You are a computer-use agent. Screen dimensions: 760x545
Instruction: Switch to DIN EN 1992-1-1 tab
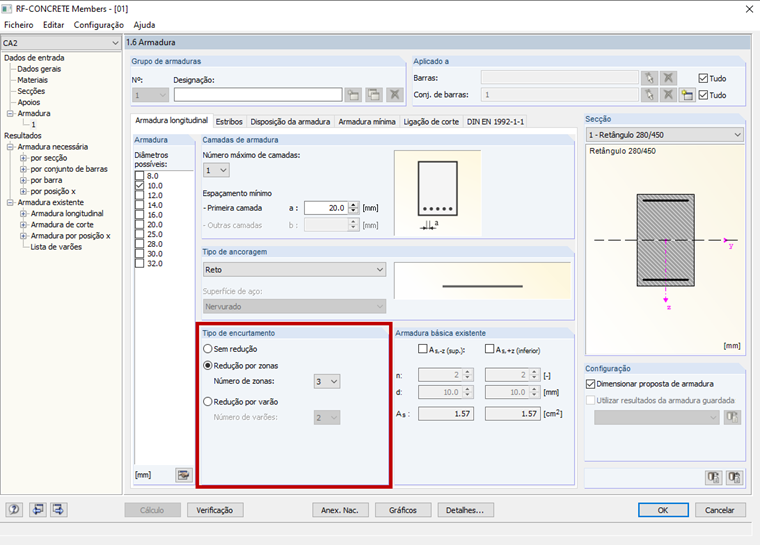point(495,122)
